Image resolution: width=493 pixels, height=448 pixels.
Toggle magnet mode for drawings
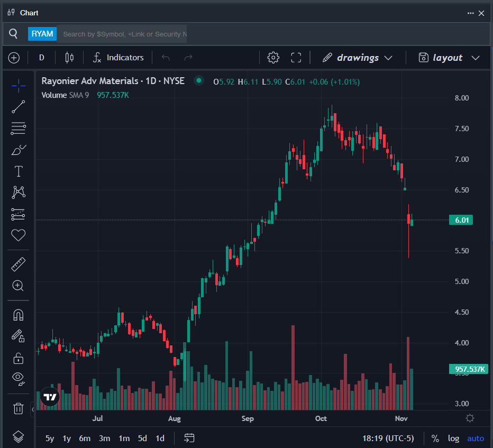click(x=19, y=315)
